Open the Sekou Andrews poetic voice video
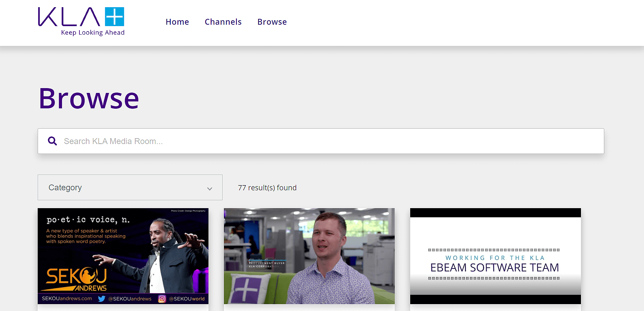Viewport: 644px width, 311px height. click(123, 256)
